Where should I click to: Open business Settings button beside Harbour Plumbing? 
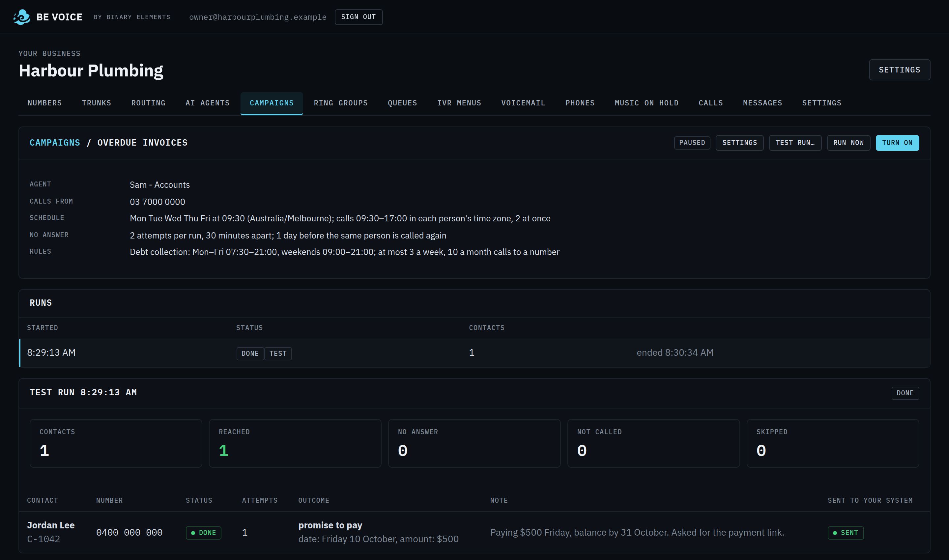pyautogui.click(x=899, y=70)
